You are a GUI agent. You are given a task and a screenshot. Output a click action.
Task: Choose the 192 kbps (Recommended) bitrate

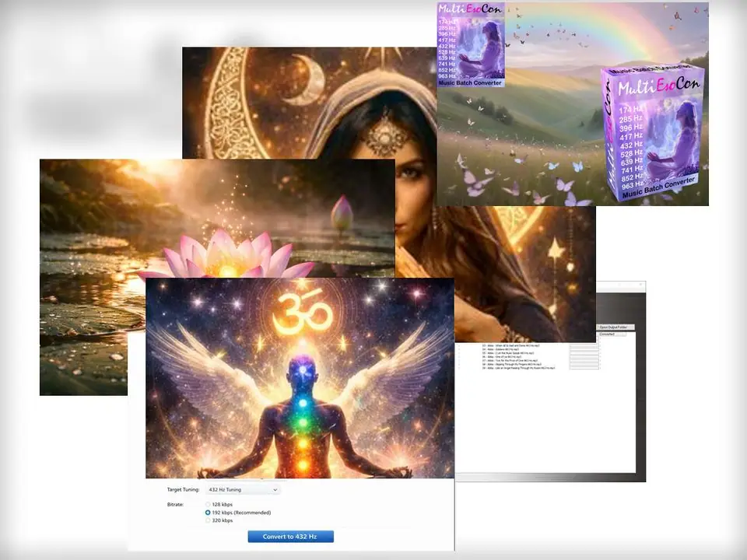(208, 513)
